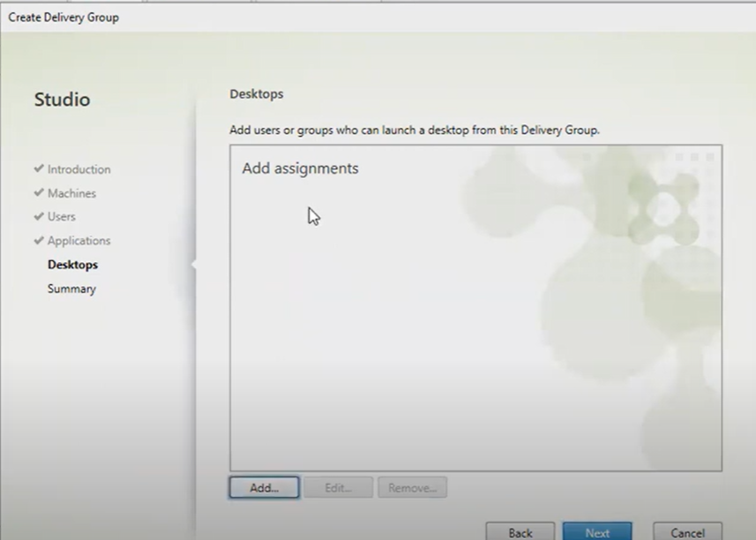756x540 pixels.
Task: Click the disabled Remove... button
Action: click(x=412, y=488)
